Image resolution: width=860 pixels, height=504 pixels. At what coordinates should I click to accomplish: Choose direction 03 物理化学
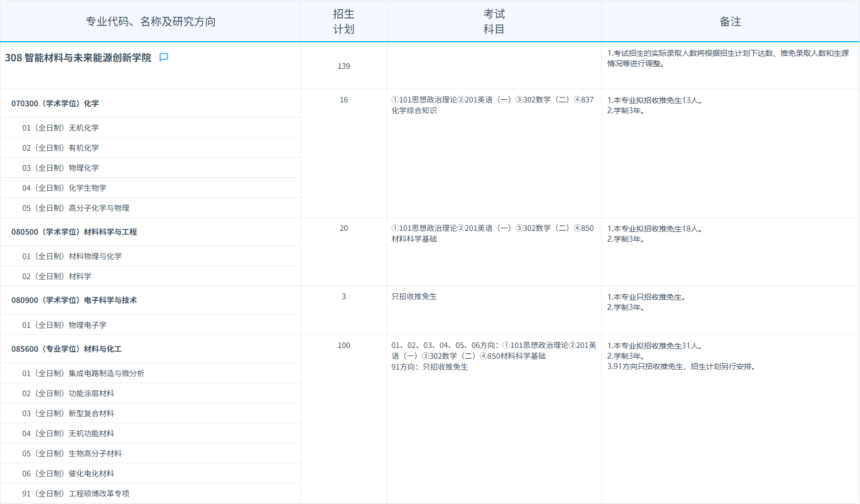(61, 168)
